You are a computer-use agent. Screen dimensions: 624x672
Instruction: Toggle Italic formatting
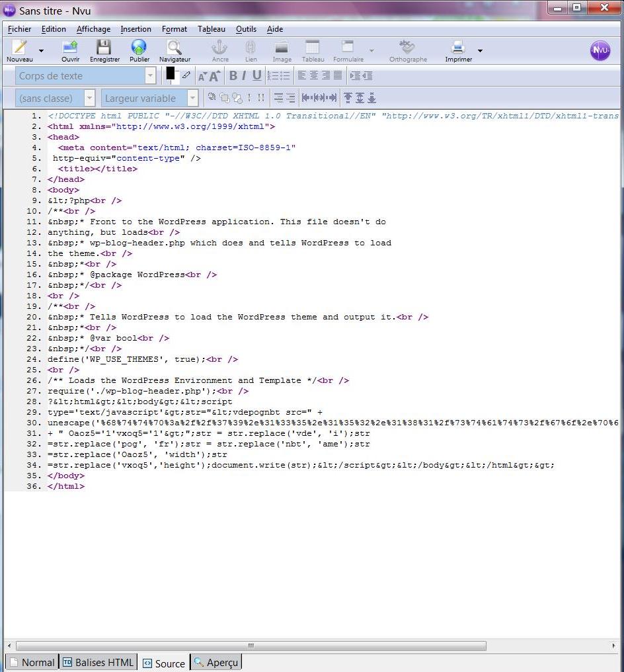point(244,76)
